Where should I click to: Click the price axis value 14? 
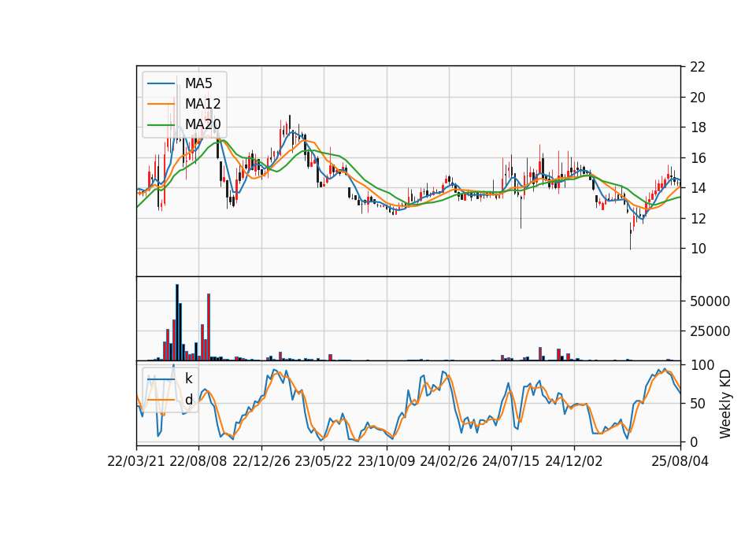[698, 188]
